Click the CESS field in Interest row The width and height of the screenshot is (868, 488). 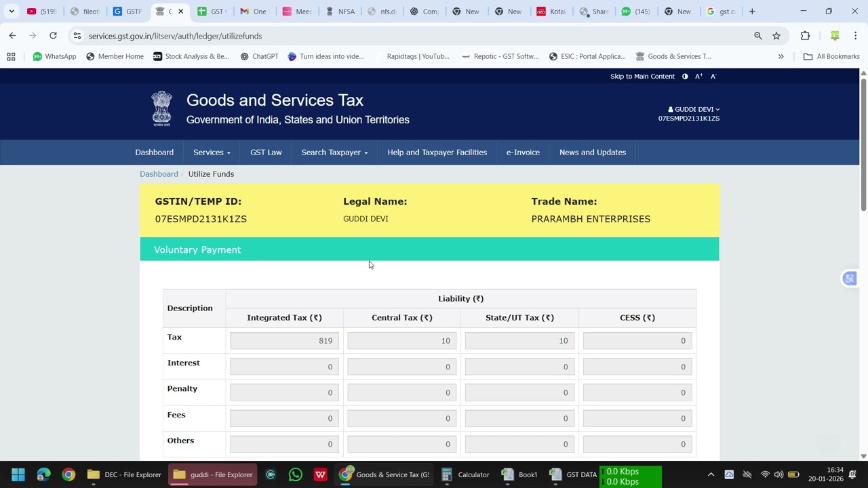point(637,367)
